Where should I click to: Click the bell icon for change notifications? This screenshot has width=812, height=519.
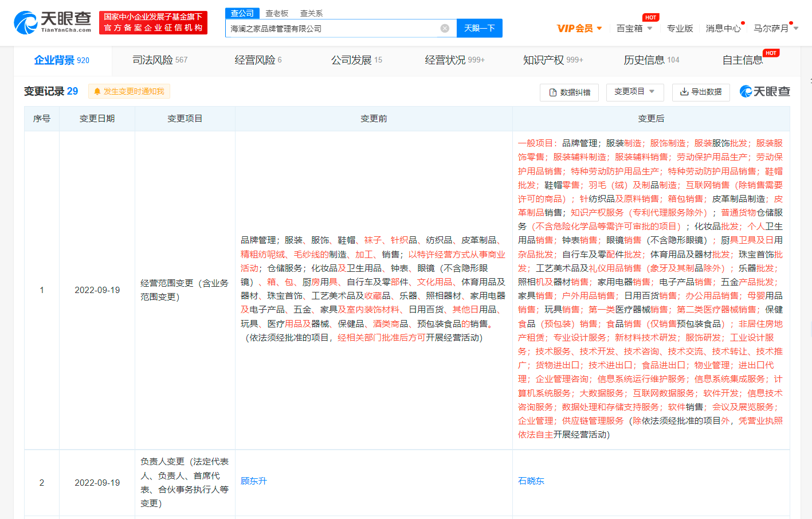tap(97, 92)
